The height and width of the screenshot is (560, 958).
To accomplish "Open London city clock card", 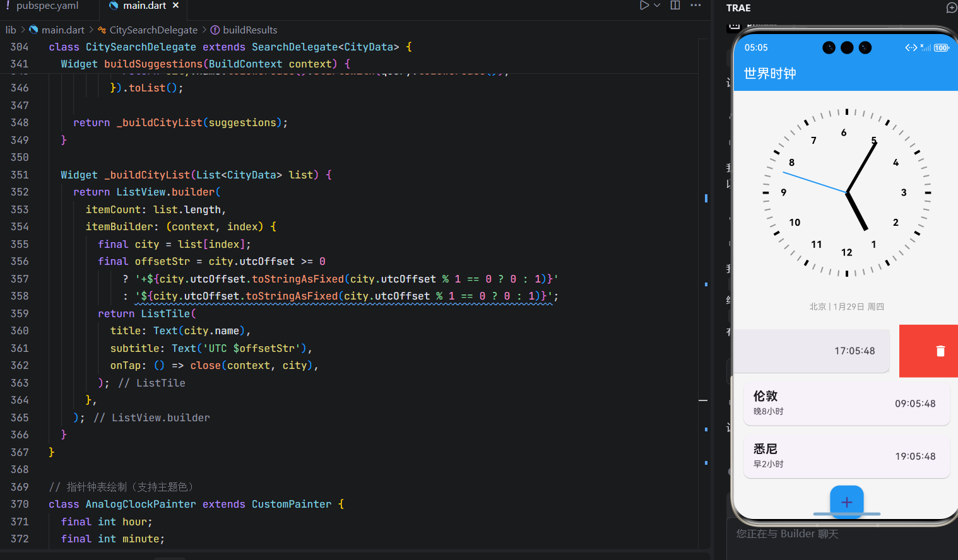I will coord(847,404).
